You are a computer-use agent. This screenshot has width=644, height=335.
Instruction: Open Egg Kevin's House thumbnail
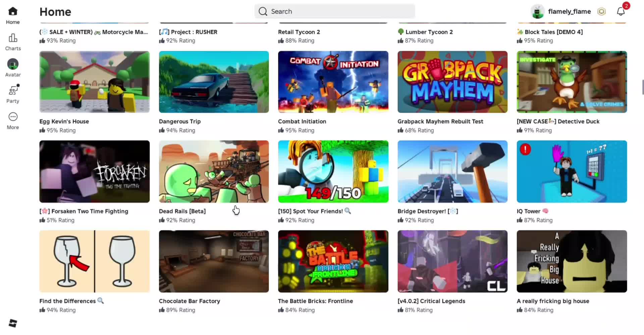click(x=95, y=82)
